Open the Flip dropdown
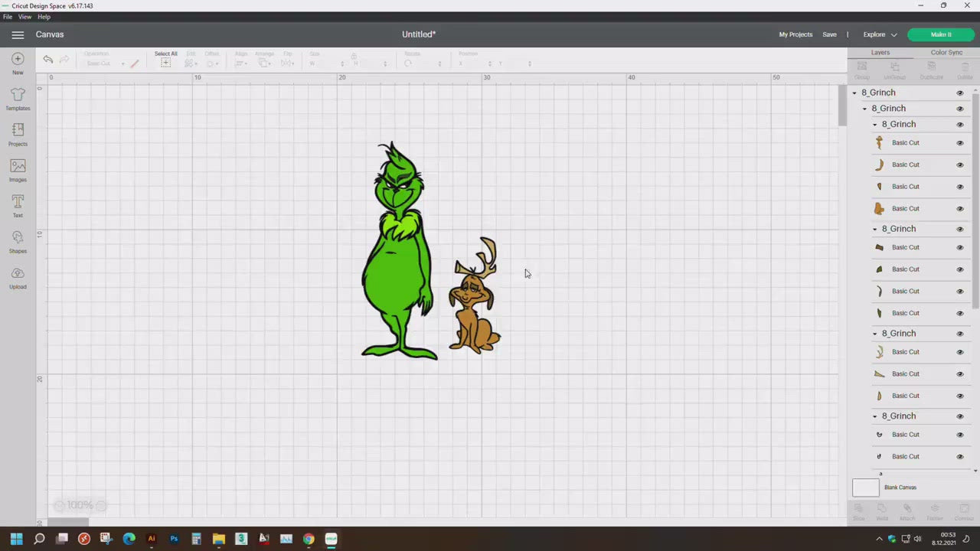This screenshot has height=551, width=980. (x=287, y=64)
